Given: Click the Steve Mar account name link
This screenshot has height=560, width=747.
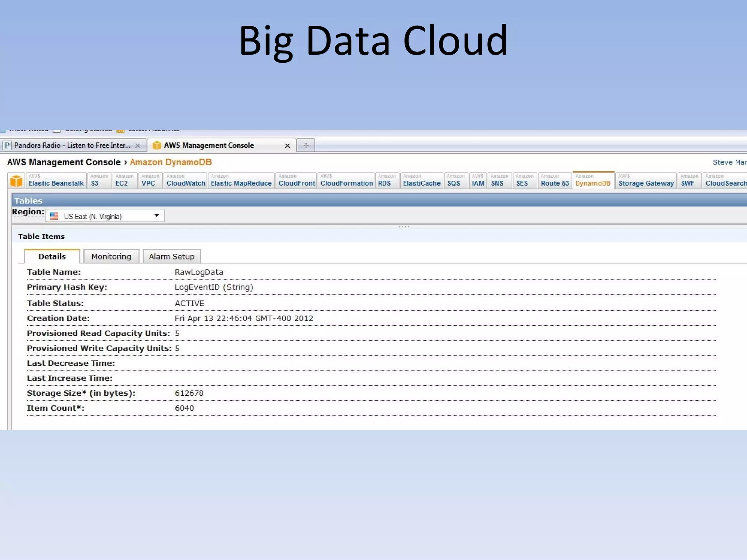Looking at the screenshot, I should coord(729,162).
